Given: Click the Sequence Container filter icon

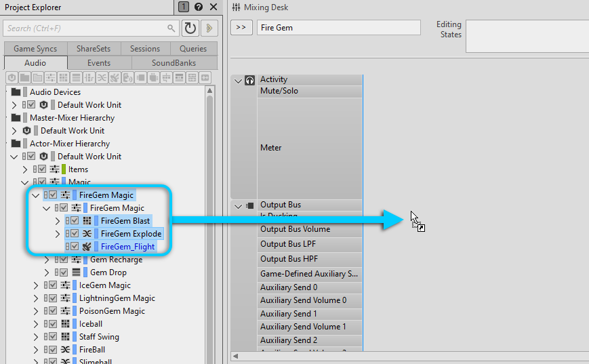Looking at the screenshot, I should pos(76,78).
